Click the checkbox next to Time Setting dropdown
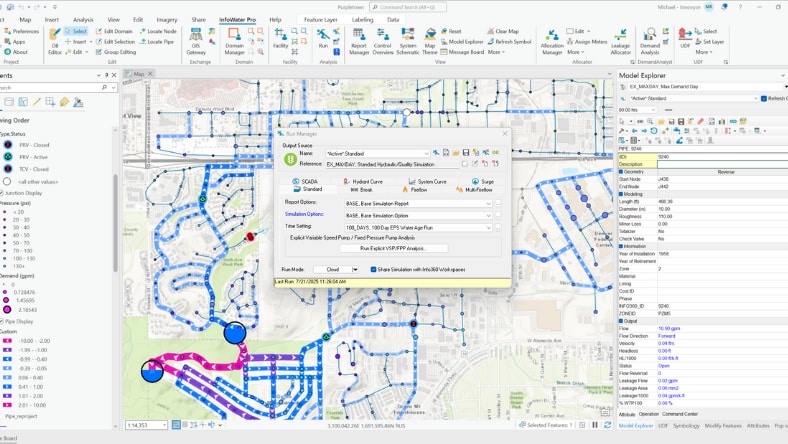788x444 pixels. coord(498,227)
